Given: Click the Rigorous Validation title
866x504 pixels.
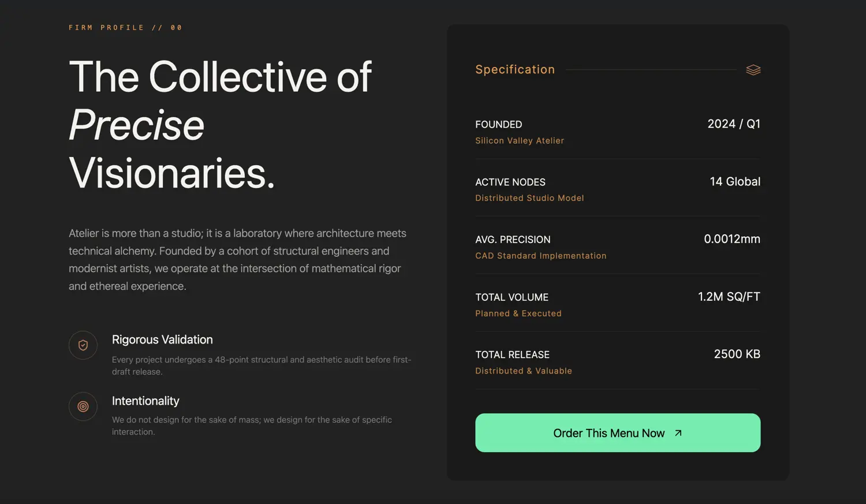Looking at the screenshot, I should (x=162, y=339).
